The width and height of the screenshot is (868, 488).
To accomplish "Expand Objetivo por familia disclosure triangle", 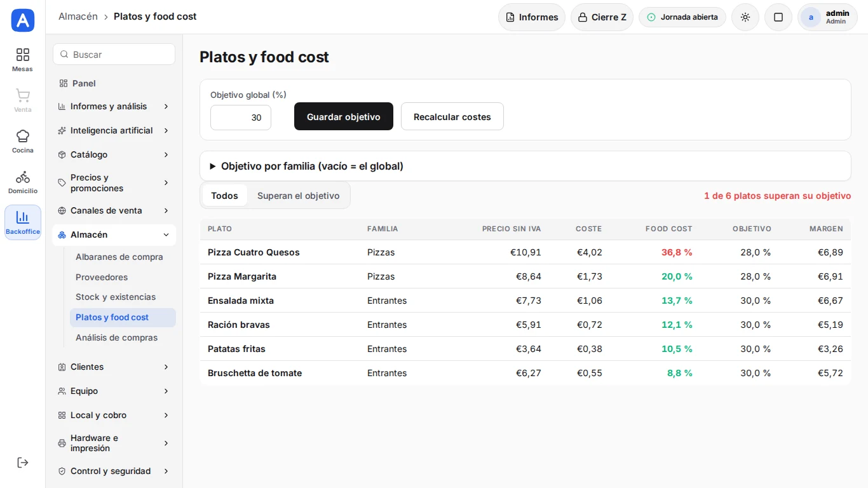I will pyautogui.click(x=213, y=166).
